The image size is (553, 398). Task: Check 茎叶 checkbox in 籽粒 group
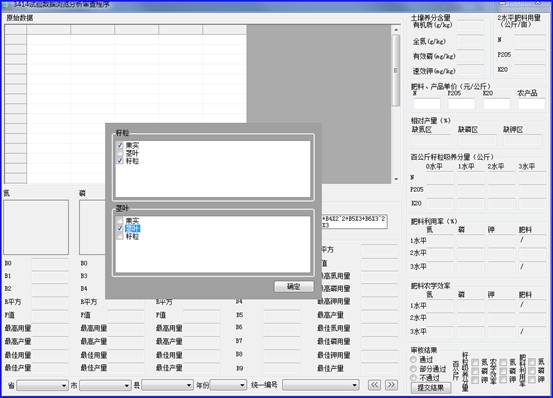[x=120, y=153]
